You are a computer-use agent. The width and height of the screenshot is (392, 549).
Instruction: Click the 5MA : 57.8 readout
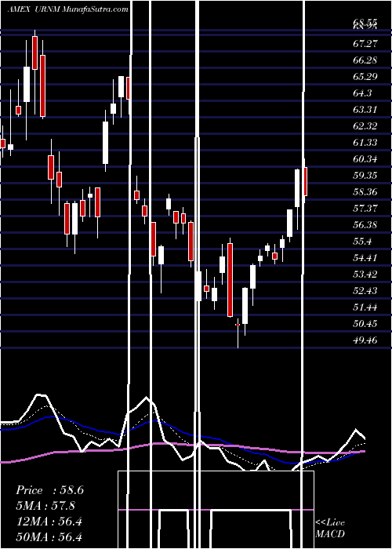click(45, 506)
